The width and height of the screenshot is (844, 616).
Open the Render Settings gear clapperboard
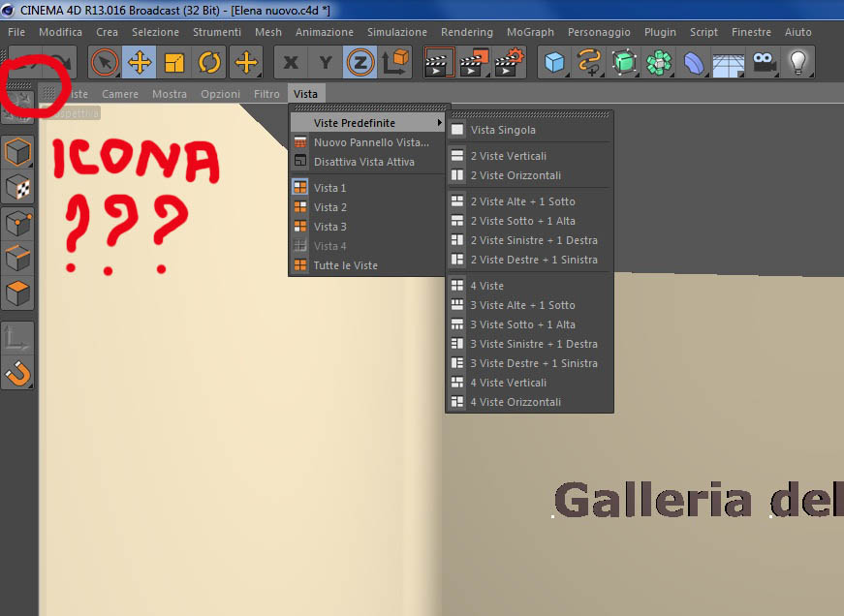tap(509, 62)
